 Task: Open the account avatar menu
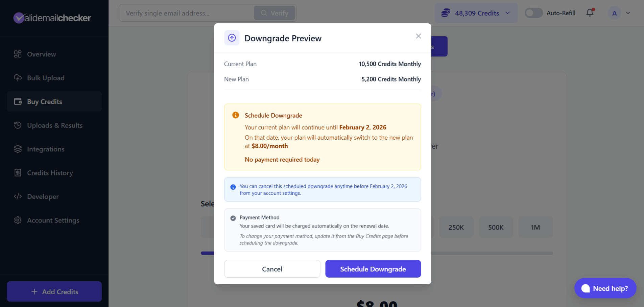(614, 13)
